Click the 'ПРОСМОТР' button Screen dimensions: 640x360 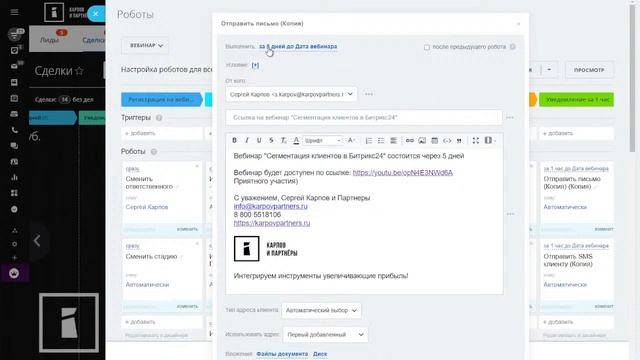[589, 70]
